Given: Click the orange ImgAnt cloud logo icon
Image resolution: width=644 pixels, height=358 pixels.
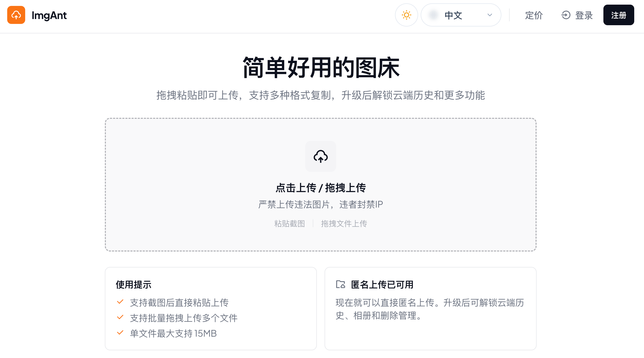Looking at the screenshot, I should tap(16, 15).
